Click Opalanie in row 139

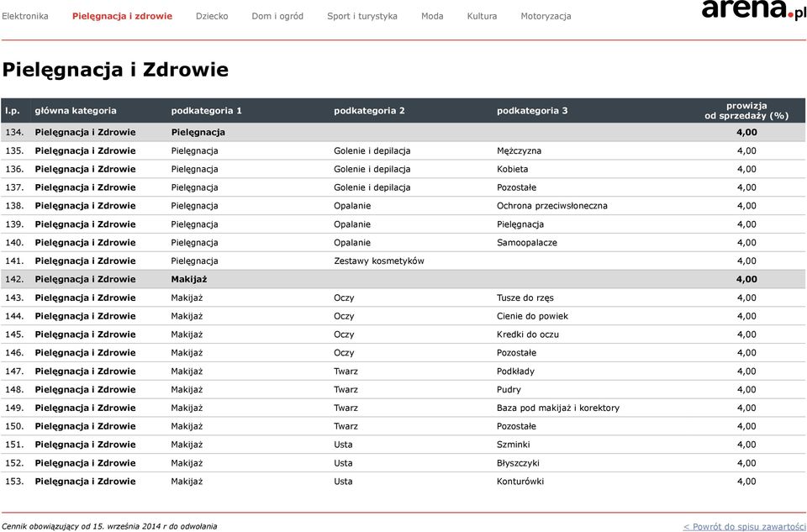tap(352, 224)
